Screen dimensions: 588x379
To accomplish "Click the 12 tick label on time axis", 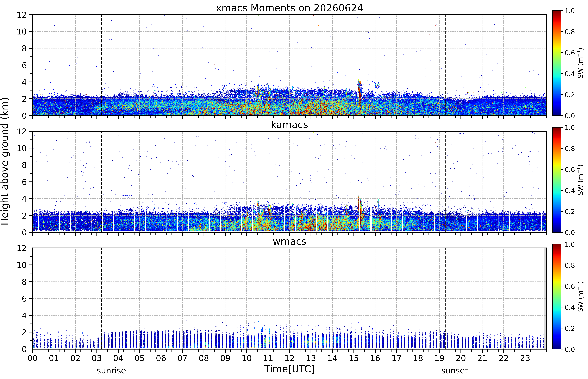I will (289, 358).
